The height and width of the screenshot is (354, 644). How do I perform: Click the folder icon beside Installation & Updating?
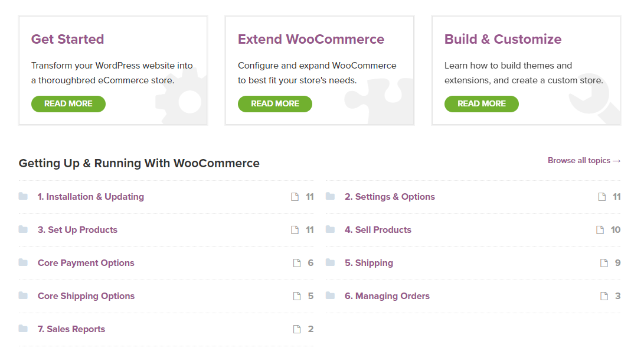[23, 196]
